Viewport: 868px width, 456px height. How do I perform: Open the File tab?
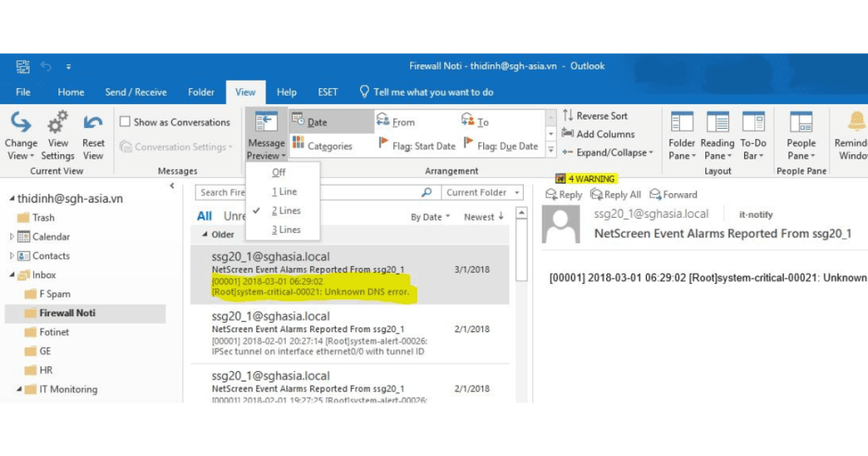[x=23, y=92]
